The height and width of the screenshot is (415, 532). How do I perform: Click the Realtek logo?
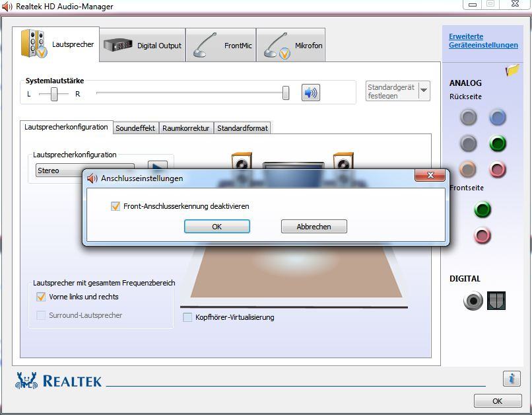pos(58,381)
